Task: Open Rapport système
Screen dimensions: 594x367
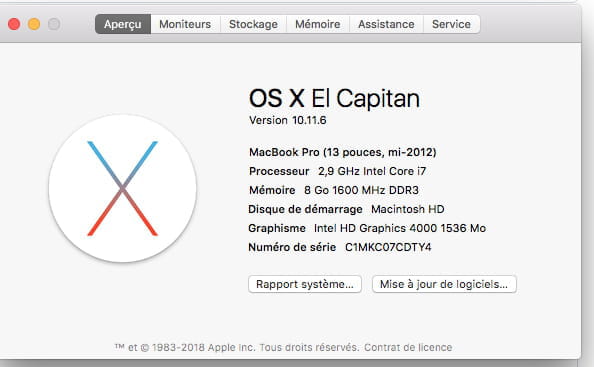Action: coord(305,284)
